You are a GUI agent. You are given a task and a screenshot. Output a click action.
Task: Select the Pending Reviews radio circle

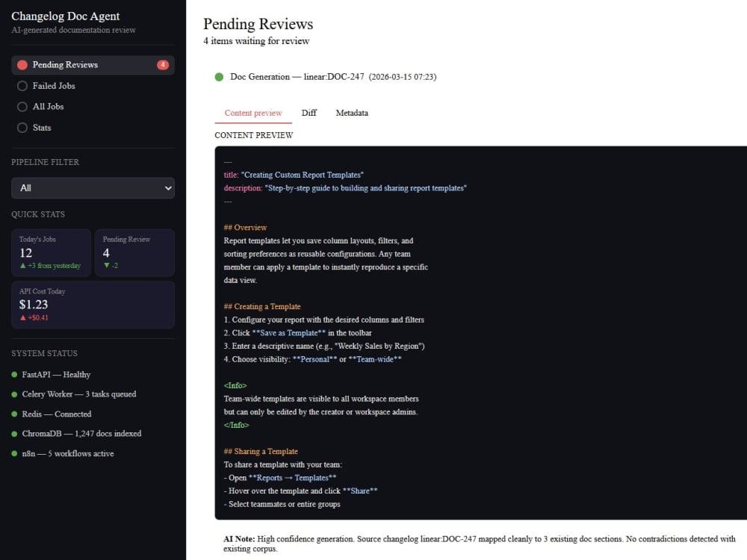tap(22, 65)
